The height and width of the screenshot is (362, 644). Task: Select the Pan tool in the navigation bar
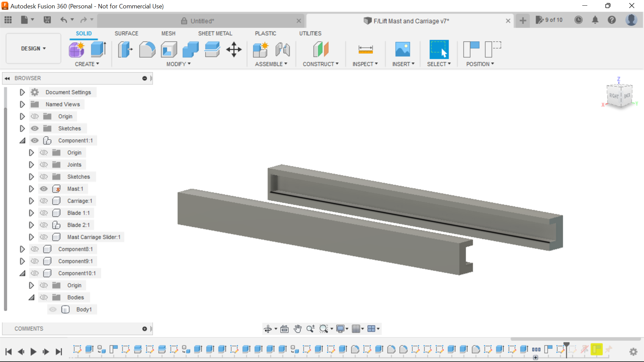pos(298,329)
